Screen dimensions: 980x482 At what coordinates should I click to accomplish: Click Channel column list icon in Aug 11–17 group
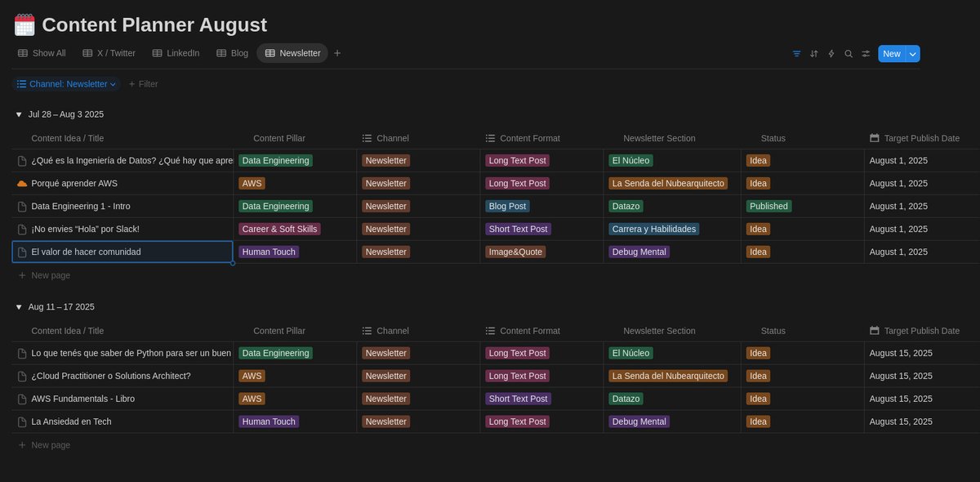pyautogui.click(x=367, y=332)
